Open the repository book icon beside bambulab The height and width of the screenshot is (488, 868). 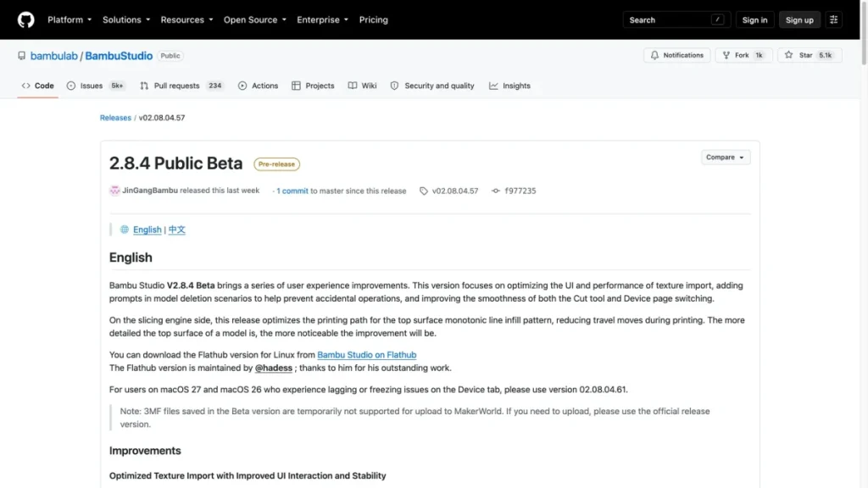point(21,56)
